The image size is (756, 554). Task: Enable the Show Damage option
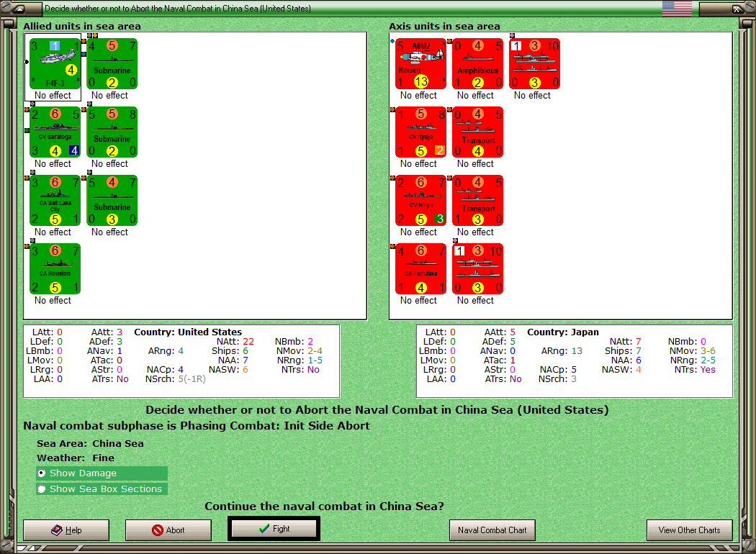[x=102, y=473]
